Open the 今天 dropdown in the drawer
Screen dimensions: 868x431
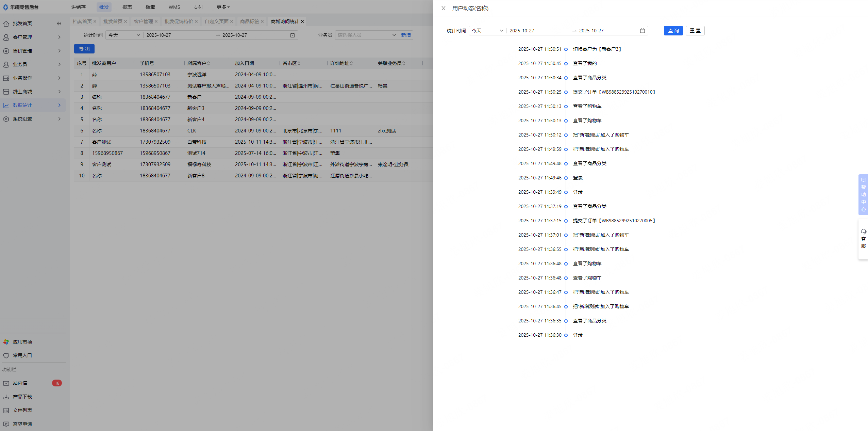(487, 31)
